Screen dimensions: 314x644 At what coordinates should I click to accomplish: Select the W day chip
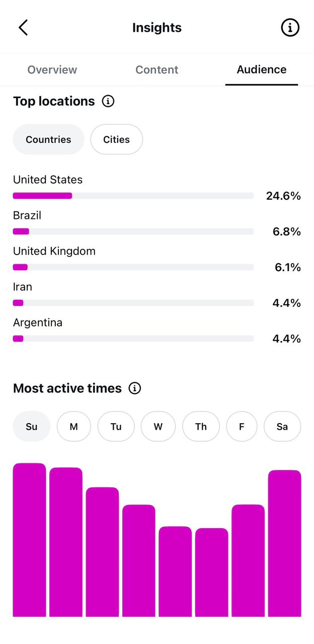pos(158,427)
